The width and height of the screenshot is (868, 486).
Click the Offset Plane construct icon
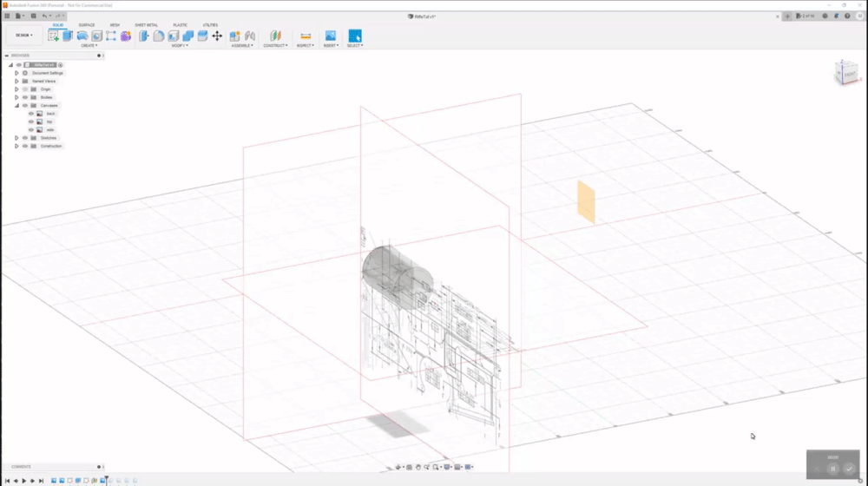click(275, 36)
